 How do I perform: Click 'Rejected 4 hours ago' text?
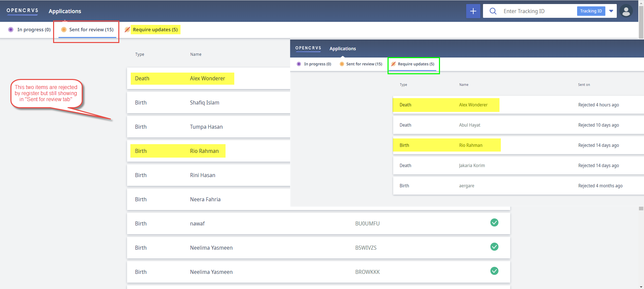coord(598,105)
